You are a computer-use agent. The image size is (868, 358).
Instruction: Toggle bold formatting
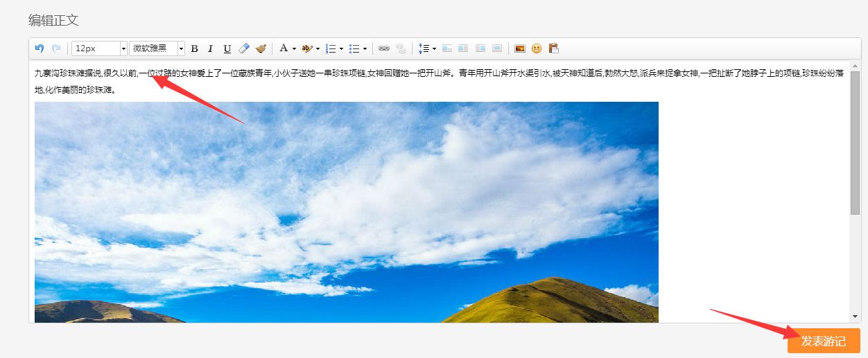[x=194, y=48]
